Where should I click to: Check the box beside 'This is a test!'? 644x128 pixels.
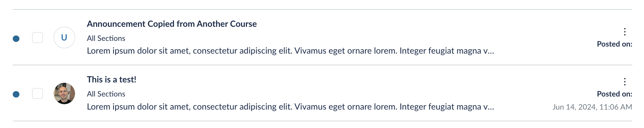tap(38, 93)
